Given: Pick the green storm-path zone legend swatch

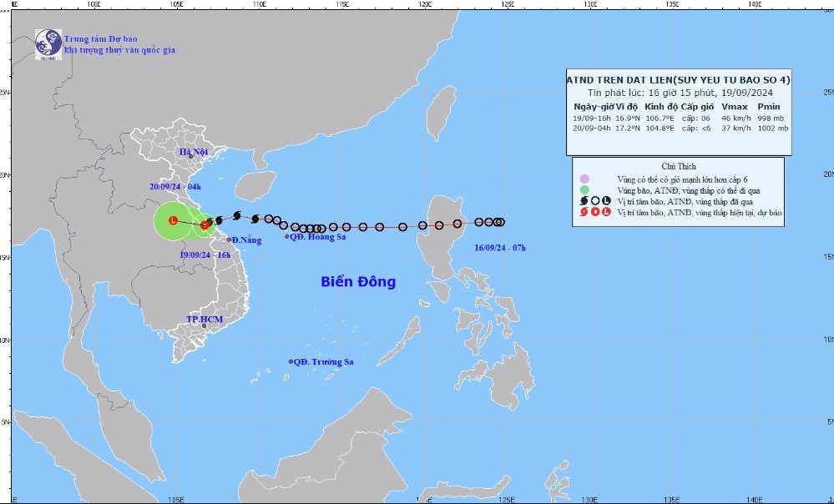Looking at the screenshot, I should pyautogui.click(x=584, y=191).
